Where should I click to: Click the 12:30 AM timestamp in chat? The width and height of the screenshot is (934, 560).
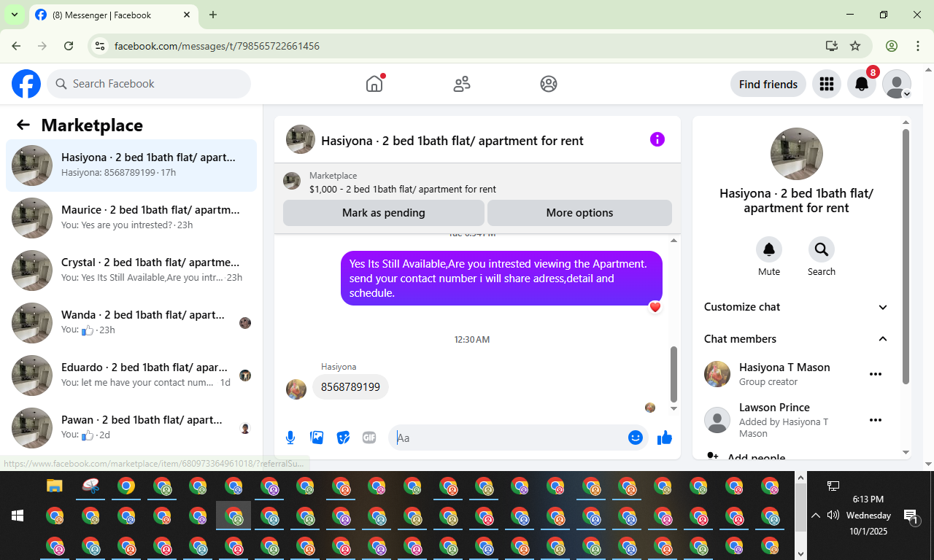472,340
